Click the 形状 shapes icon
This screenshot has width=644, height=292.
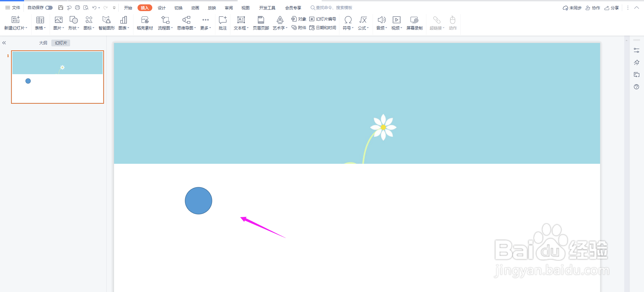click(x=73, y=20)
